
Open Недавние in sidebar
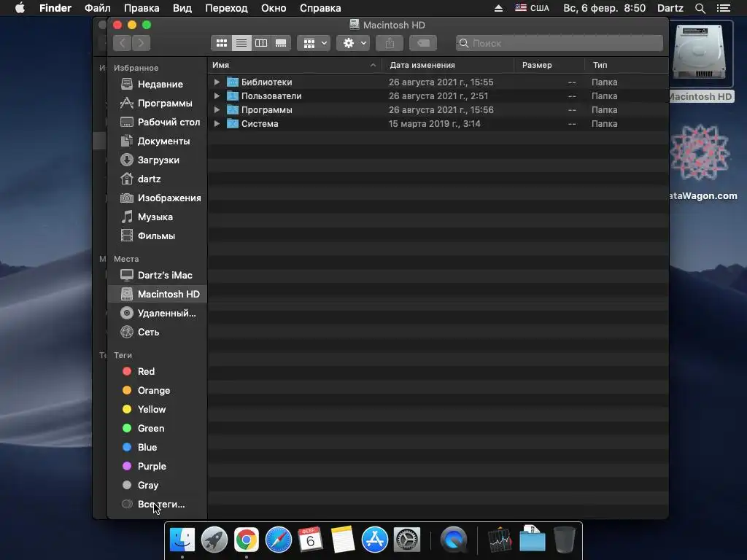pyautogui.click(x=158, y=85)
